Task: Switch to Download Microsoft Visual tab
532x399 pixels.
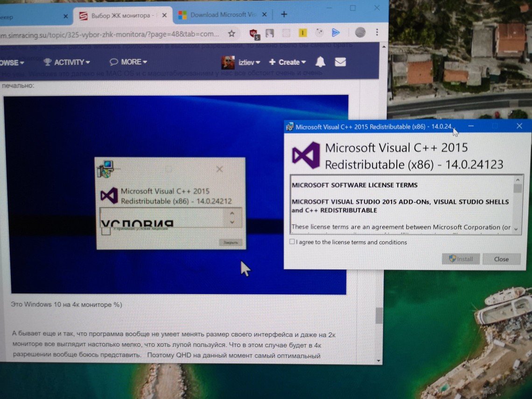Action: click(219, 15)
